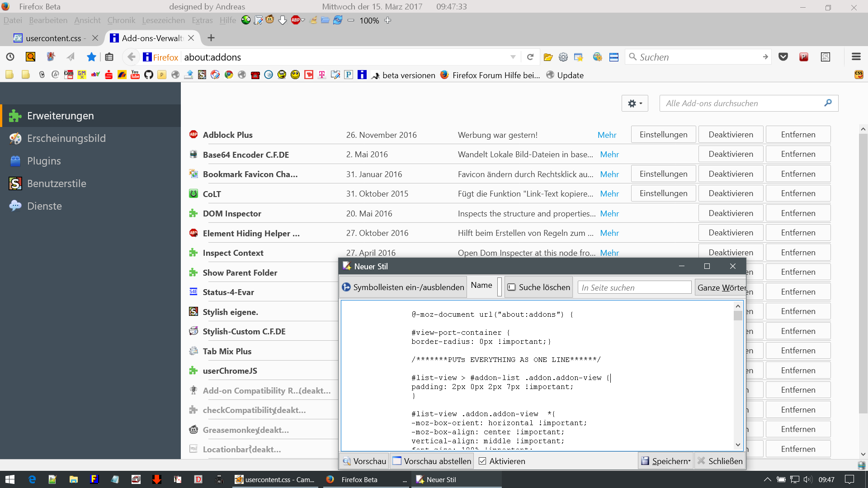Expand the URL bar history dropdown

click(513, 57)
